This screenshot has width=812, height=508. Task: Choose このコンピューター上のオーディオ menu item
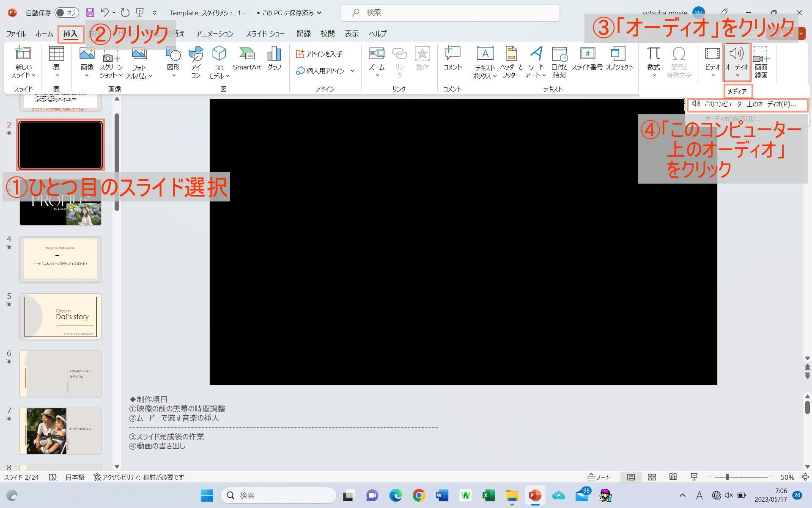point(748,104)
